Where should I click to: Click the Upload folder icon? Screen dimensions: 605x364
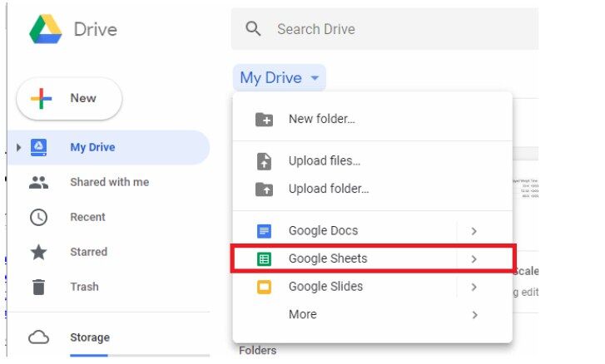(x=265, y=189)
